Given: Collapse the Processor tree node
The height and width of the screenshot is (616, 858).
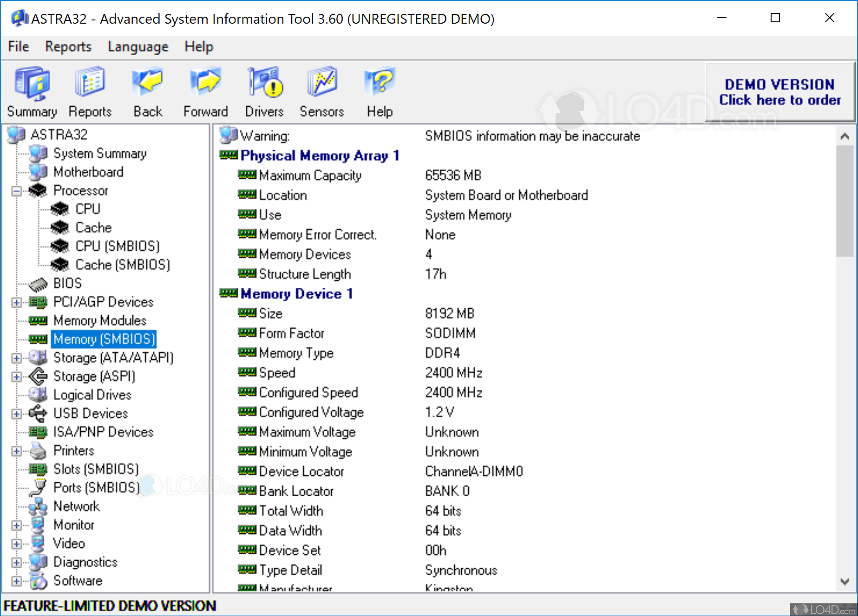Looking at the screenshot, I should click(17, 191).
